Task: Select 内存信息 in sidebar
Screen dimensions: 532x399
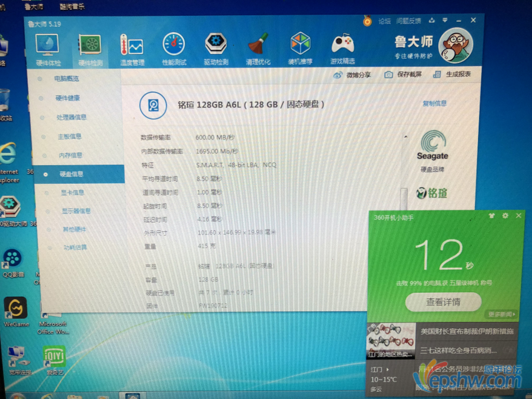Action: (70, 155)
